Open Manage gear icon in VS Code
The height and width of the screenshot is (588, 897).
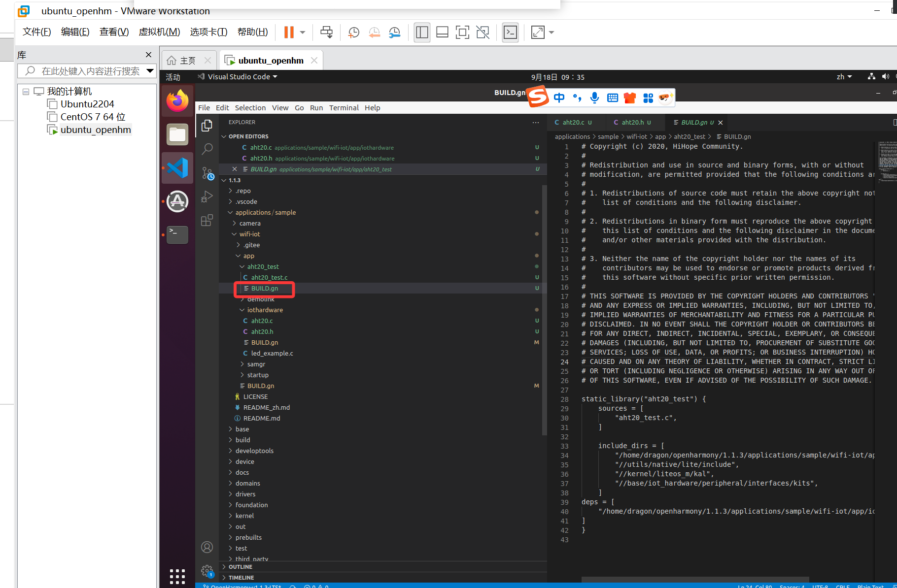coord(207,571)
